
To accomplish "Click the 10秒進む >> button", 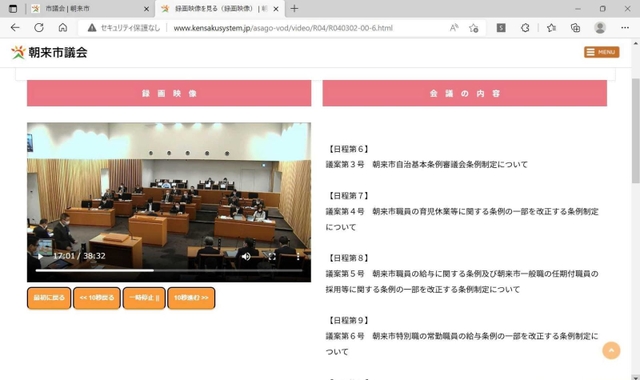I will [191, 298].
